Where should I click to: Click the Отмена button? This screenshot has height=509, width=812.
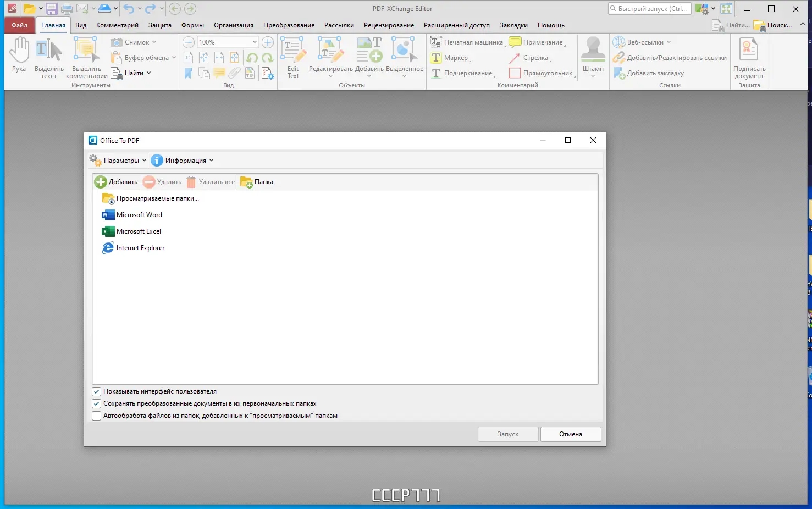tap(571, 434)
